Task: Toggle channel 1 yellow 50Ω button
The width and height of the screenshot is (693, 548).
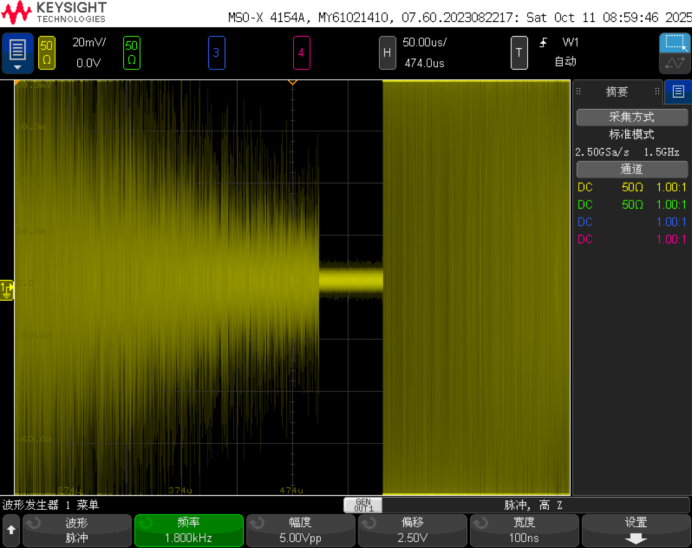Action: pyautogui.click(x=46, y=53)
